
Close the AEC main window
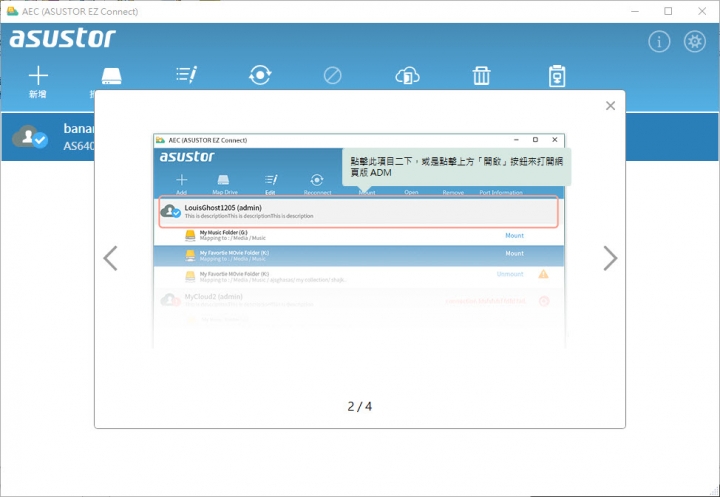pyautogui.click(x=702, y=11)
